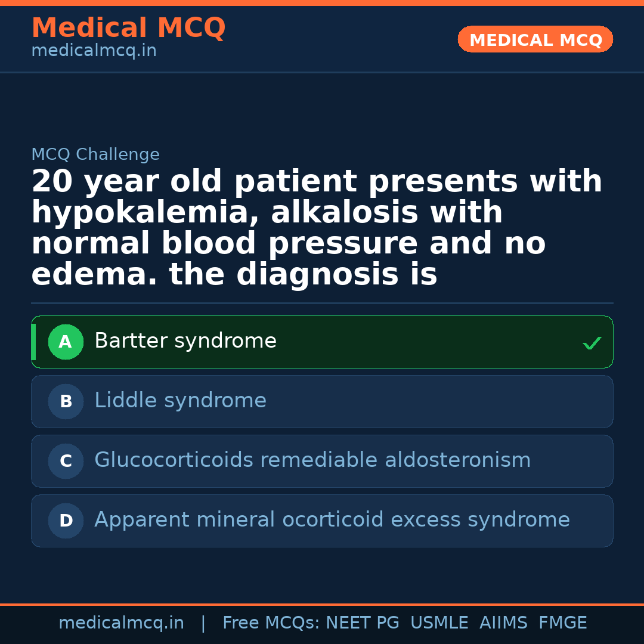This screenshot has width=644, height=644.
Task: Visit medicalmcq.in link under the header title
Action: (x=94, y=51)
